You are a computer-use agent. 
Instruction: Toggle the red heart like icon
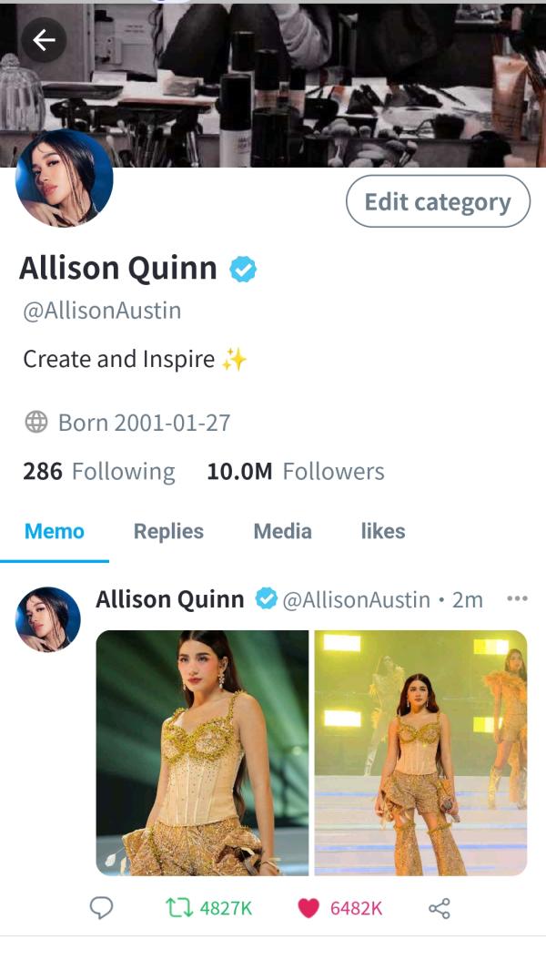click(x=308, y=908)
